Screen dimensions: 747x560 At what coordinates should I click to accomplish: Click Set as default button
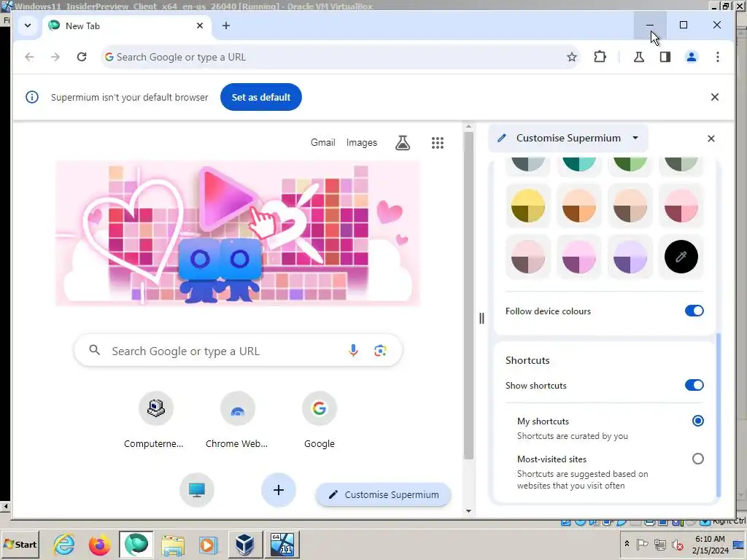coord(260,97)
